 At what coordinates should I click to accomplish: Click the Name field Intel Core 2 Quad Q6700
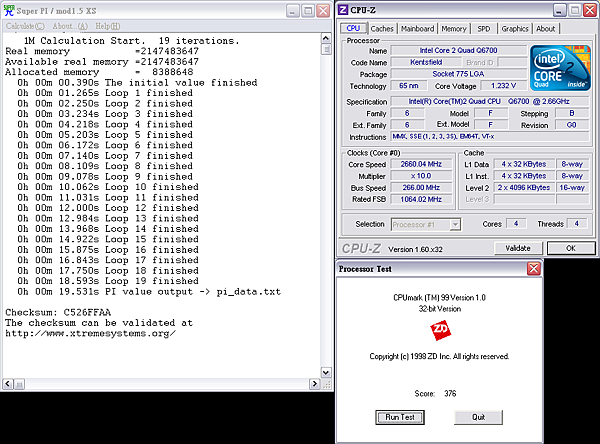458,51
